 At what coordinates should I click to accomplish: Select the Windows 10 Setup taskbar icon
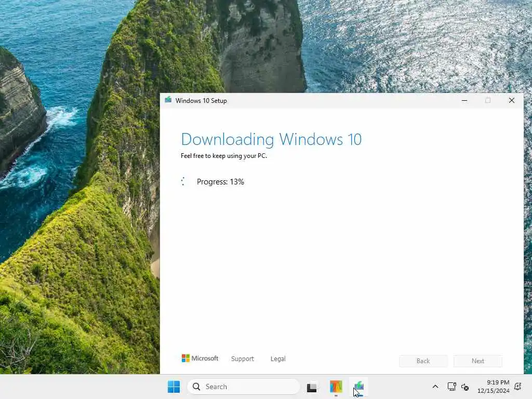click(359, 387)
